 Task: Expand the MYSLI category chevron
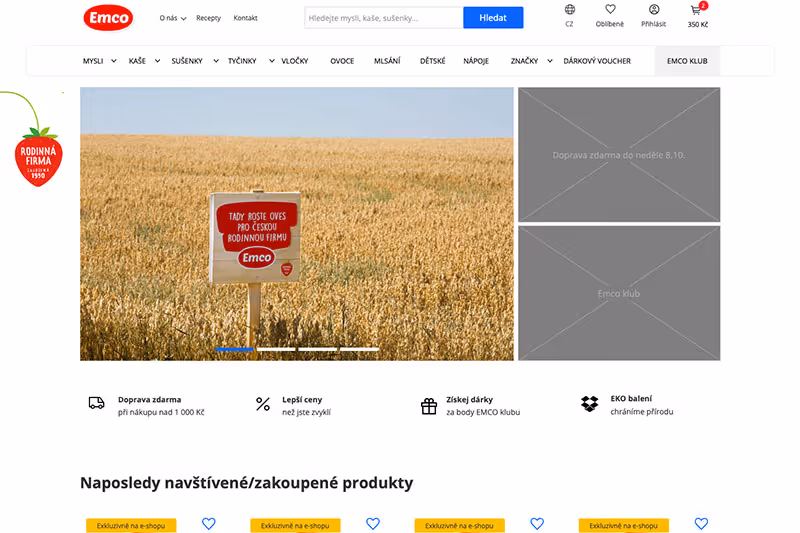tap(114, 61)
